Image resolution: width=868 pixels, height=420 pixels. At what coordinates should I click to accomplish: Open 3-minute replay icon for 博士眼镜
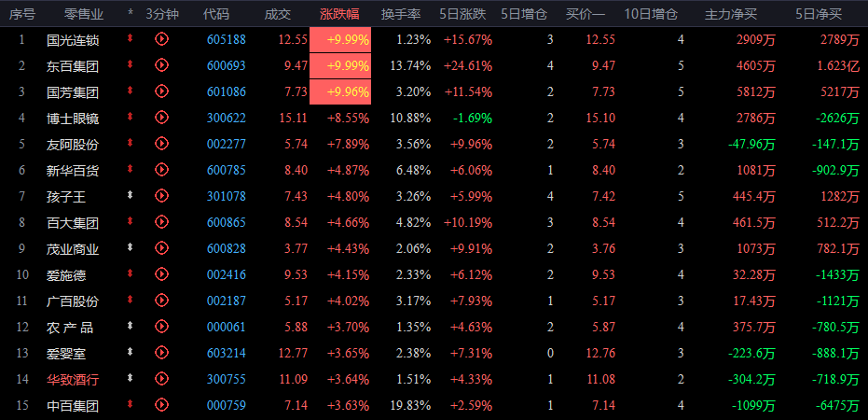161,117
